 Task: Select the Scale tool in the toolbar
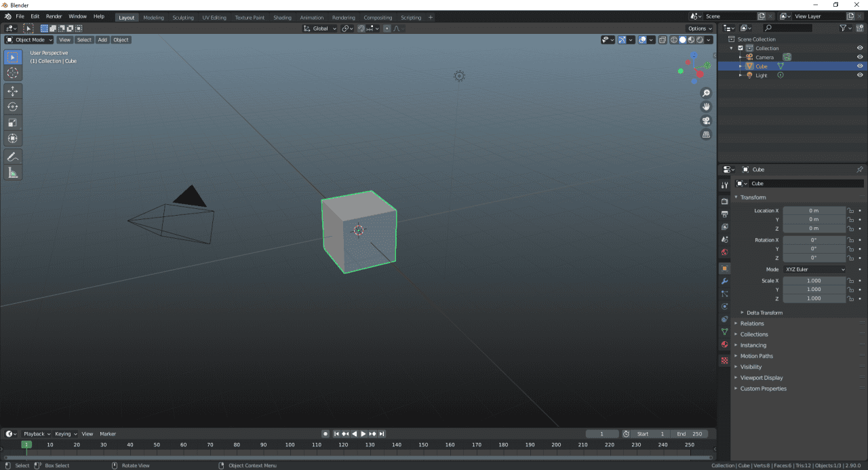coord(13,122)
